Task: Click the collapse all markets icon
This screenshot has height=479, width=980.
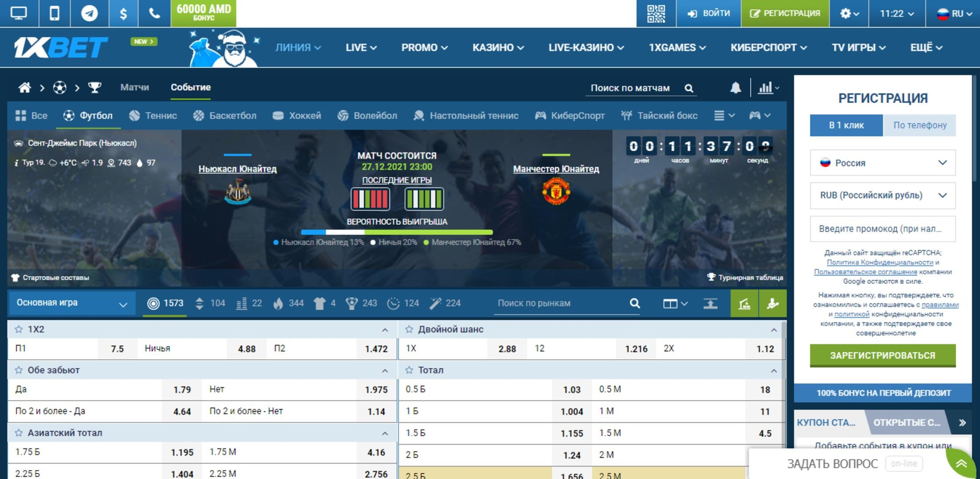Action: click(710, 303)
